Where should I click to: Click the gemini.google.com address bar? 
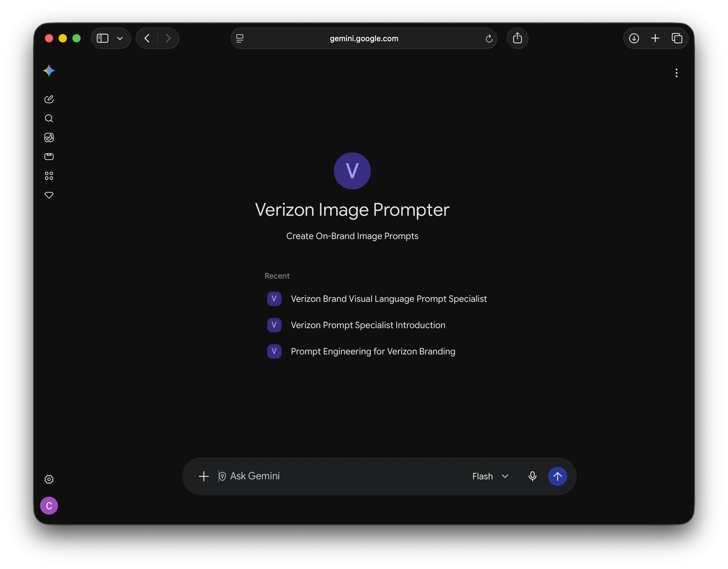[364, 38]
